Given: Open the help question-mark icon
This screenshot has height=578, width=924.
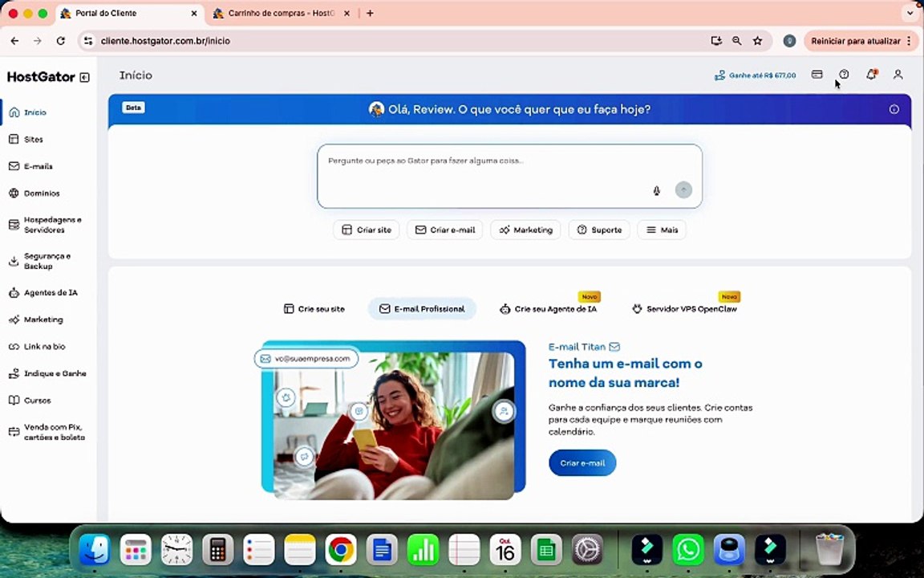Looking at the screenshot, I should pos(844,75).
